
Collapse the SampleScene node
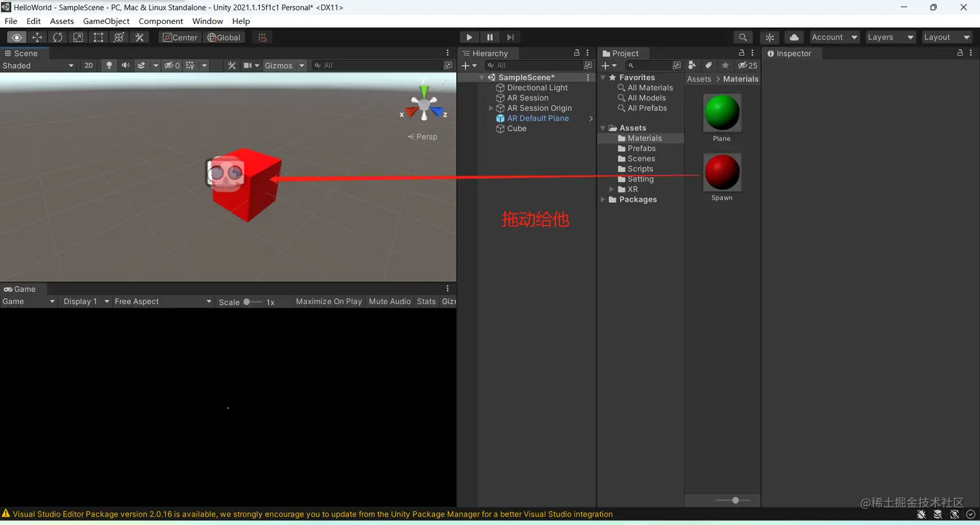(x=482, y=78)
